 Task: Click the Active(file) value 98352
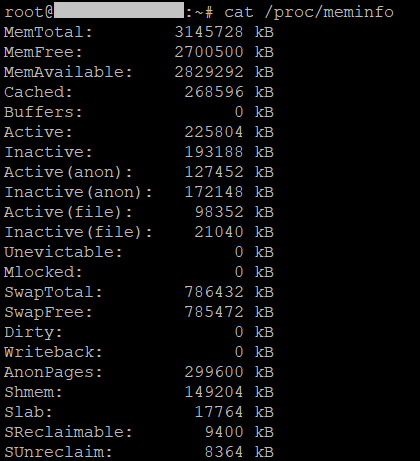coord(219,212)
